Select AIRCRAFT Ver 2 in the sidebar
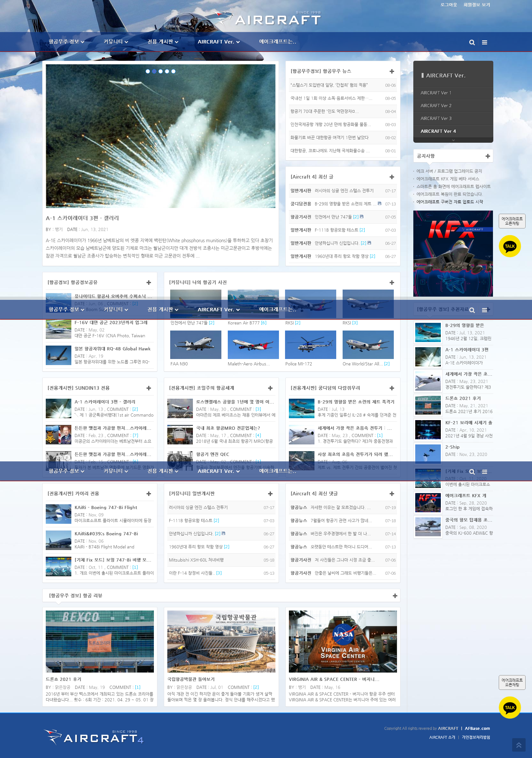532x758 pixels. pos(453,106)
